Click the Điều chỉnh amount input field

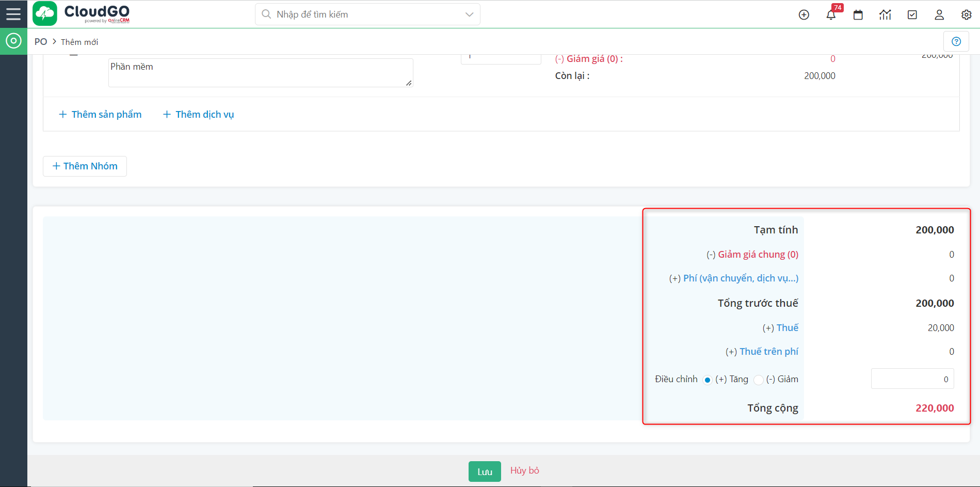pyautogui.click(x=912, y=379)
